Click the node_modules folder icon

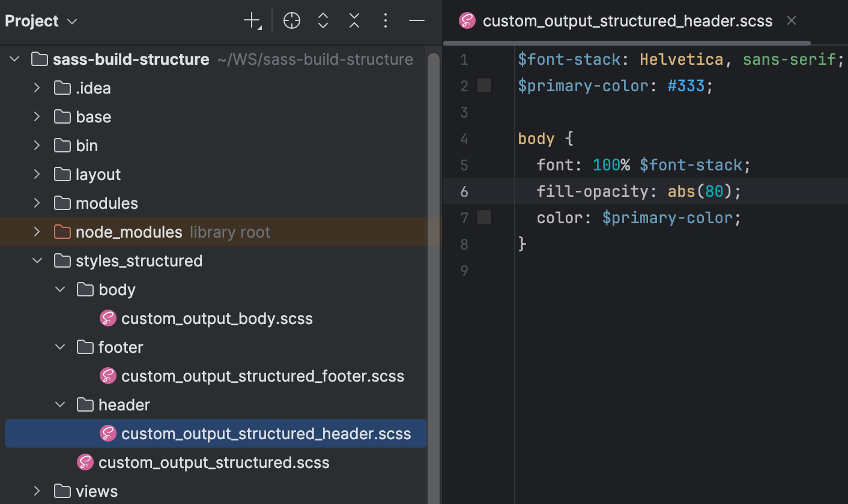click(62, 232)
